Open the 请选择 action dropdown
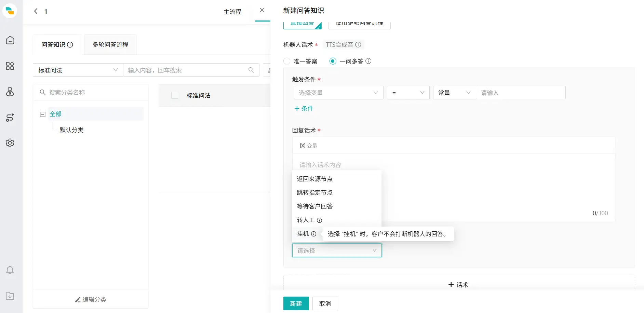This screenshot has height=313, width=644. 337,250
